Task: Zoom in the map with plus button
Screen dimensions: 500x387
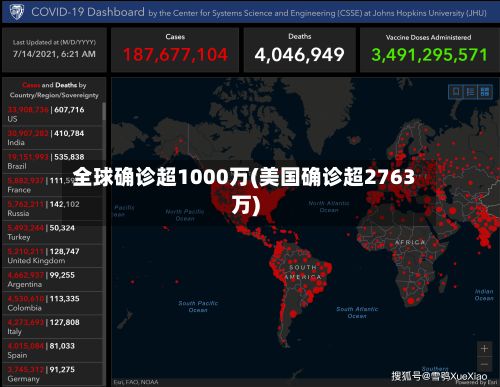Action: pos(484,349)
